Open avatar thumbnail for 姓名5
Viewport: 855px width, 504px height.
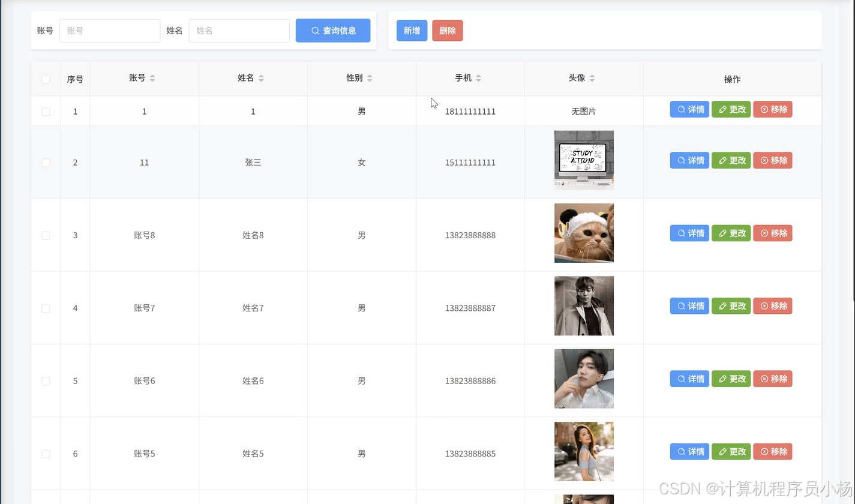click(x=584, y=452)
